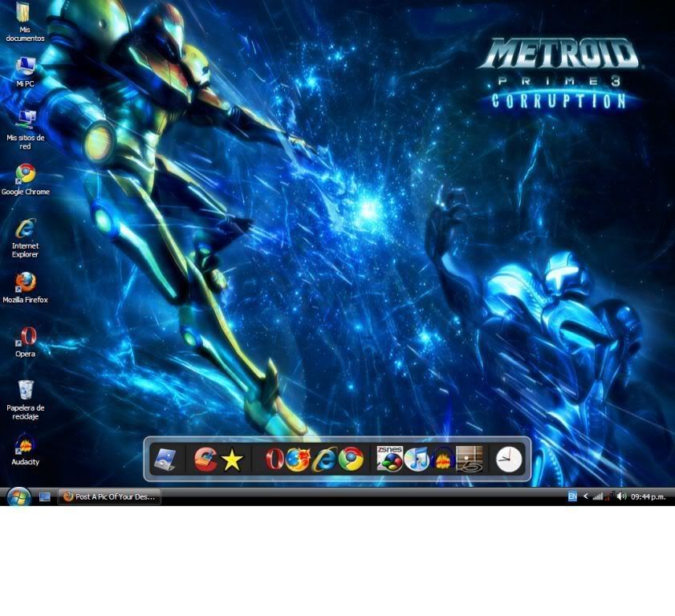The image size is (675, 616).
Task: Open iTunes from the dock
Action: [x=417, y=460]
